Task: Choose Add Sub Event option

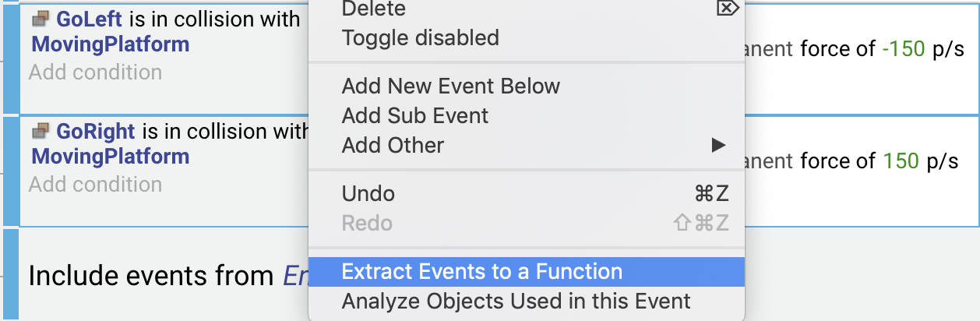Action: (x=414, y=116)
